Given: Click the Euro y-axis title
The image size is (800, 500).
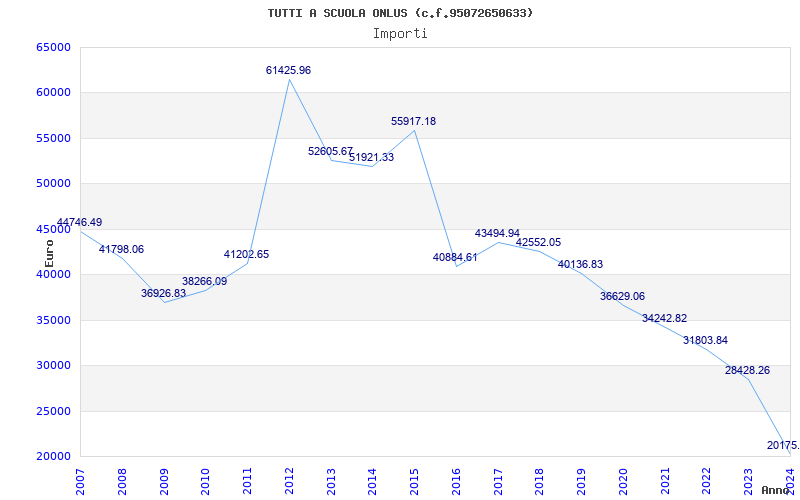Looking at the screenshot, I should 49,253.
